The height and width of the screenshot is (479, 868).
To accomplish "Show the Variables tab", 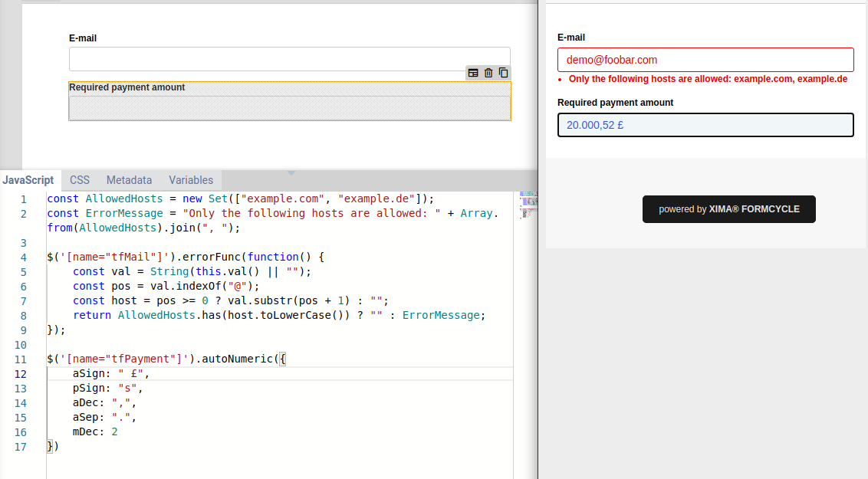I will coord(191,180).
